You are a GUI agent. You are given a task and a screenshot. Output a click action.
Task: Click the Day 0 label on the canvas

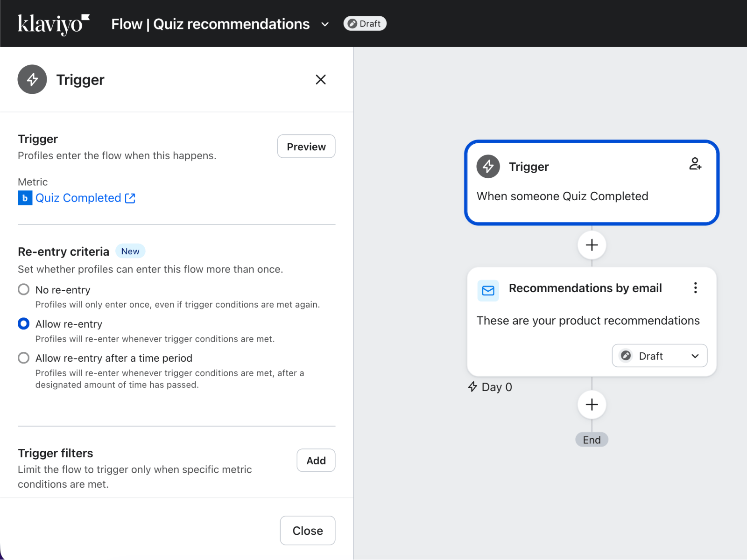(x=490, y=386)
